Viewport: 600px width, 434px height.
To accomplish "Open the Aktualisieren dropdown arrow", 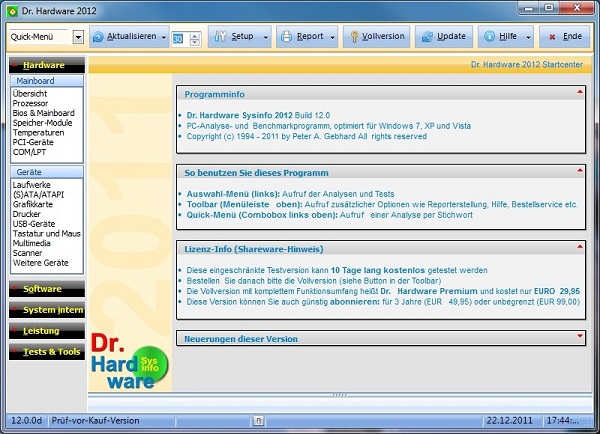I will click(164, 38).
